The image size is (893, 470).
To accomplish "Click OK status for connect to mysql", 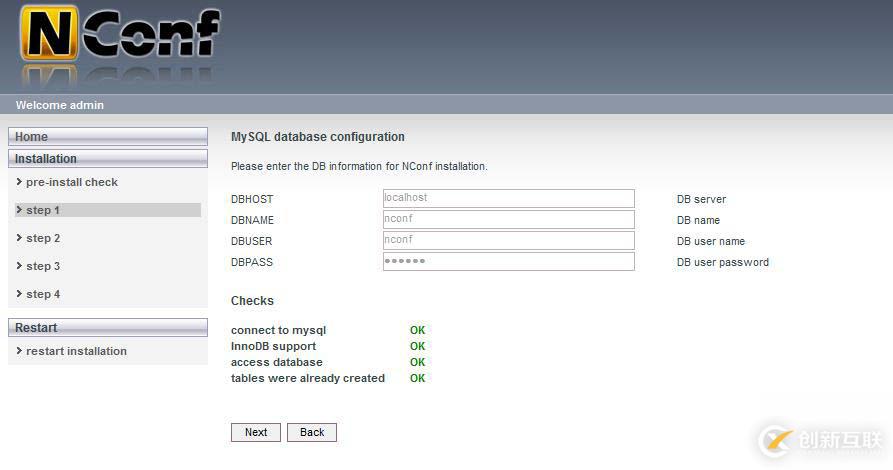I will click(x=417, y=330).
